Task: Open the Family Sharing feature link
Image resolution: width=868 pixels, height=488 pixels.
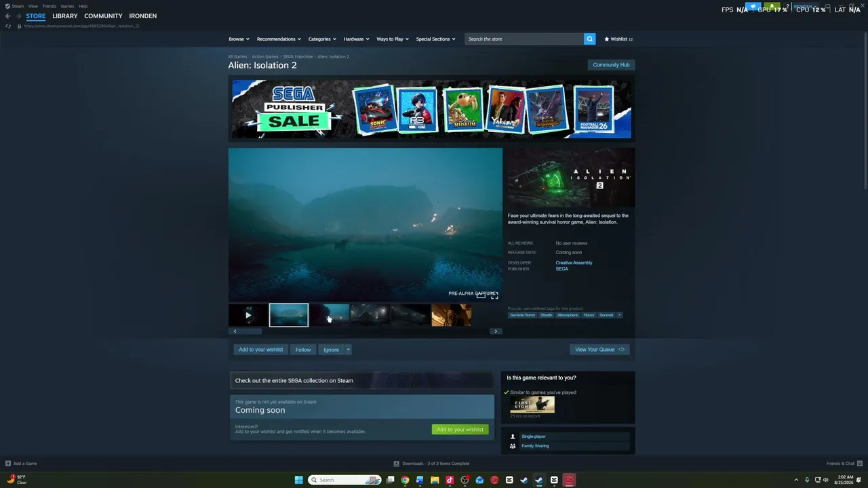Action: coord(536,446)
